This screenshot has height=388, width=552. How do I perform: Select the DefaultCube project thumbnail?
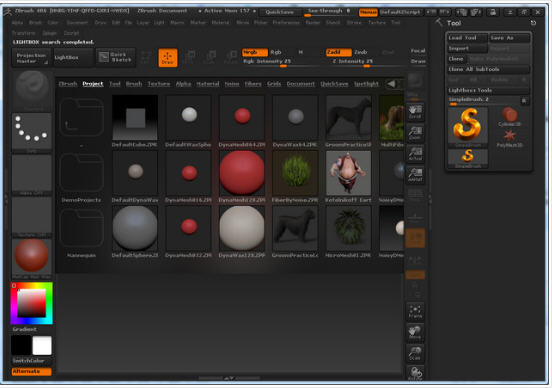135,118
